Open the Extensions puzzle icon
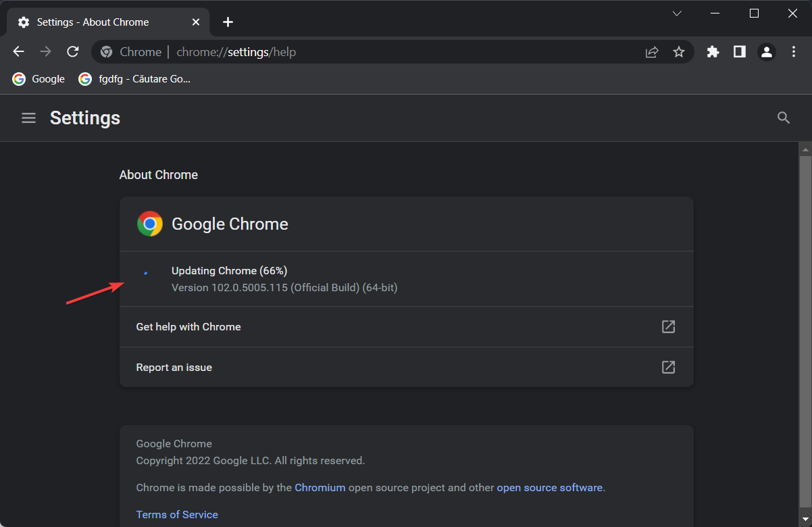Image resolution: width=812 pixels, height=527 pixels. point(713,52)
